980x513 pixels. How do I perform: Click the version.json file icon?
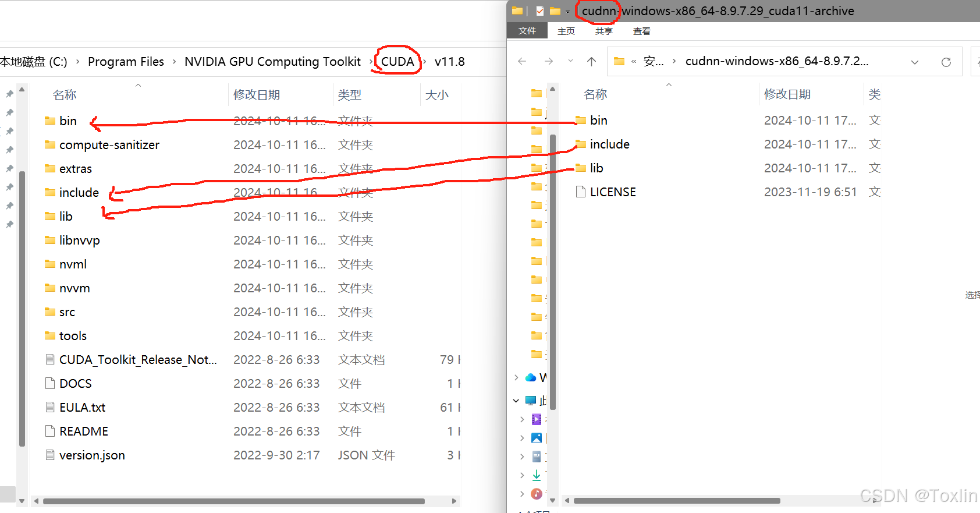pyautogui.click(x=50, y=455)
